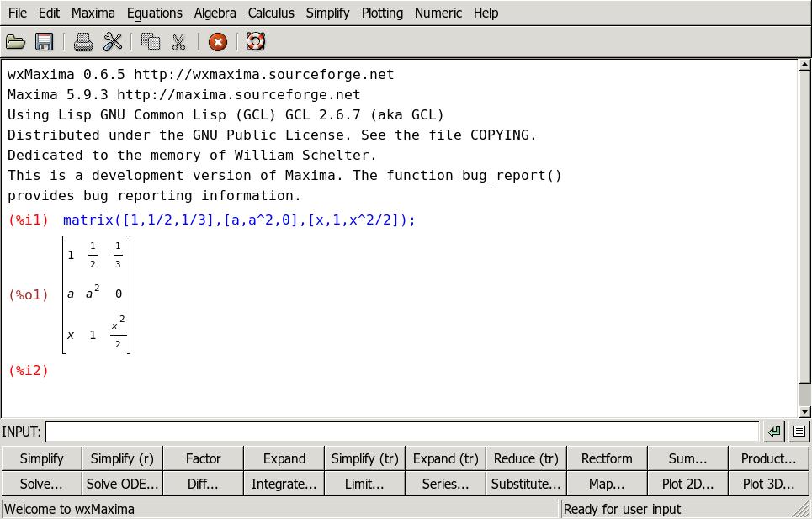Viewport: 812px width, 519px height.
Task: Click the scrollbar up arrow
Action: (x=804, y=66)
